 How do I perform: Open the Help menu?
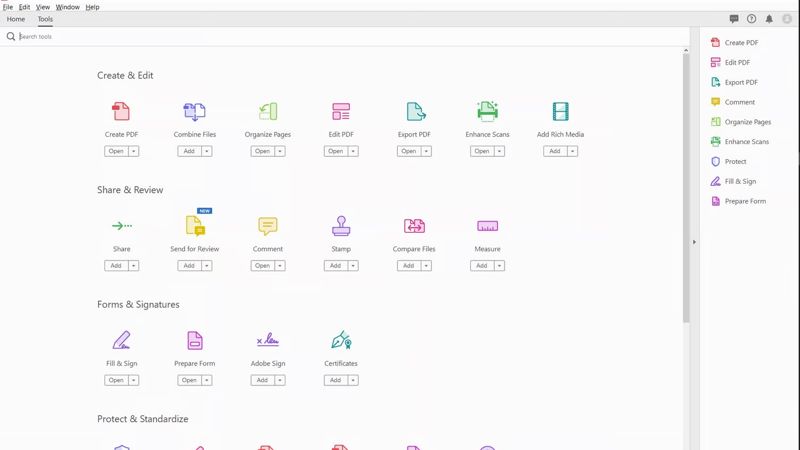(92, 7)
